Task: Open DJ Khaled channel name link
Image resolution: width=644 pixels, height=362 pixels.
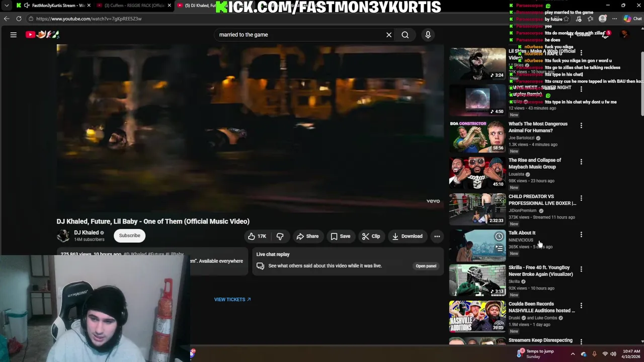Action: point(86,233)
